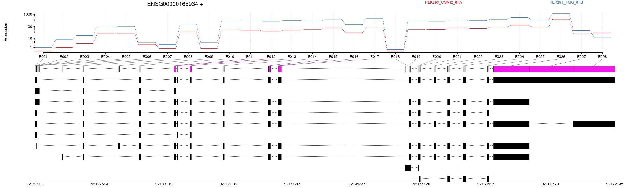This screenshot has height=188, width=644.
Task: Select exon label E018
Action: pos(395,57)
